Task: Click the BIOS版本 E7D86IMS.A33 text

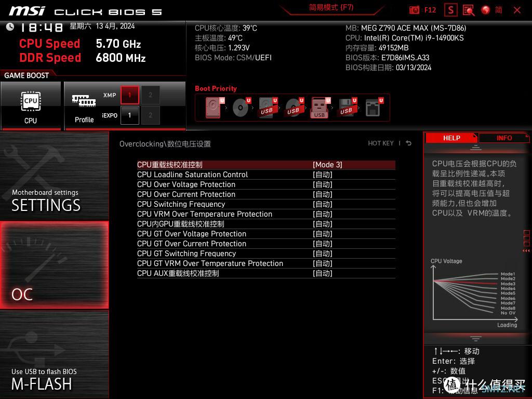Action: click(387, 58)
